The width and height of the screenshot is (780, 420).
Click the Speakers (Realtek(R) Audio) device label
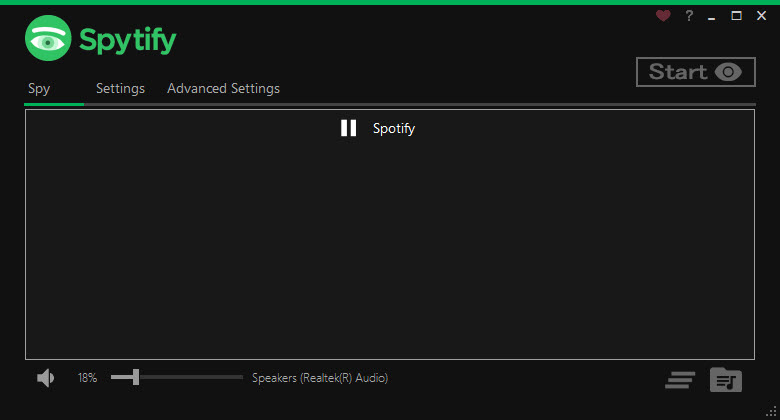point(320,378)
